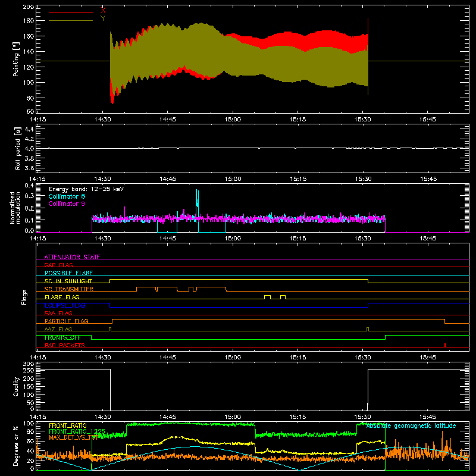This screenshot has height=476, width=476.
Task: Click the first FLARE_FLAG pulse after 15:00
Action: [x=267, y=297]
